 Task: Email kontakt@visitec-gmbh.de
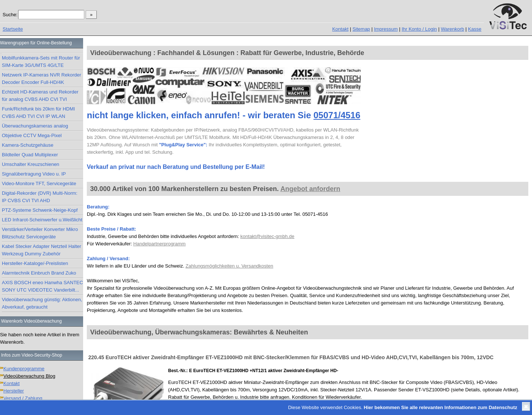click(x=267, y=236)
